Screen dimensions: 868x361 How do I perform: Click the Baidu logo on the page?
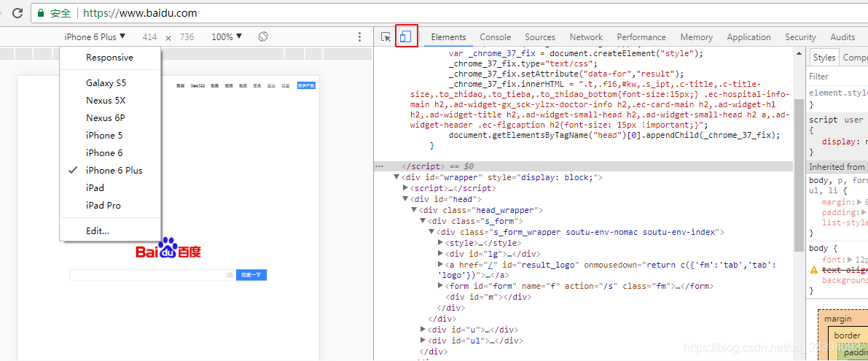(168, 249)
